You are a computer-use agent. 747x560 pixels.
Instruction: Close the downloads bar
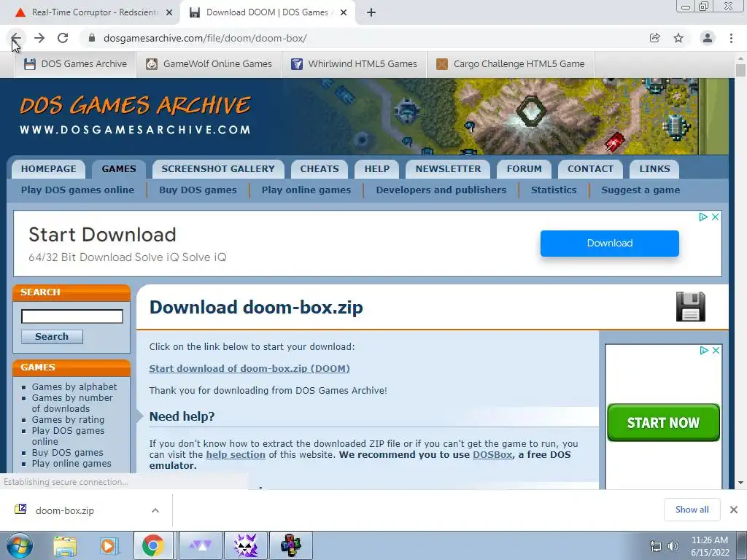(x=734, y=510)
